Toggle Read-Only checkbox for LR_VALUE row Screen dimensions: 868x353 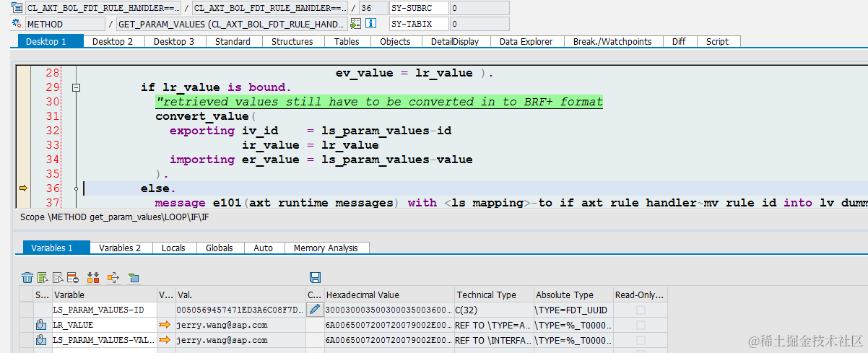[641, 325]
